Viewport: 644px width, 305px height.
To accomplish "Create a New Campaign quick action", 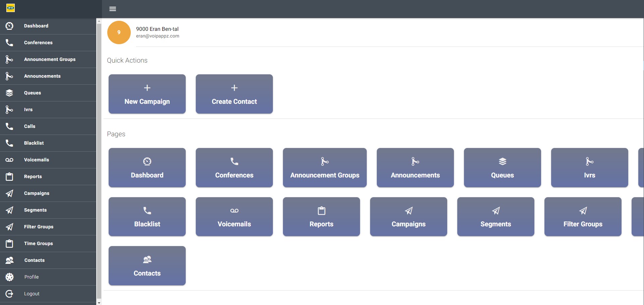I will click(x=147, y=94).
